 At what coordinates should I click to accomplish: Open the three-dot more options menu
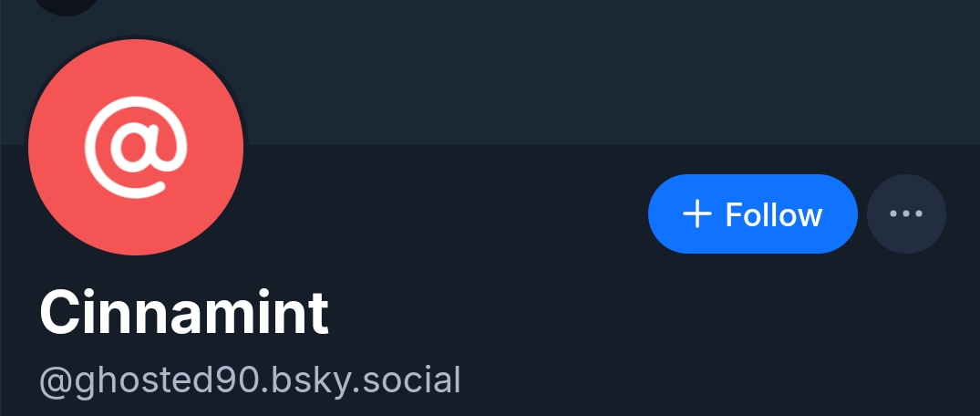tap(906, 214)
